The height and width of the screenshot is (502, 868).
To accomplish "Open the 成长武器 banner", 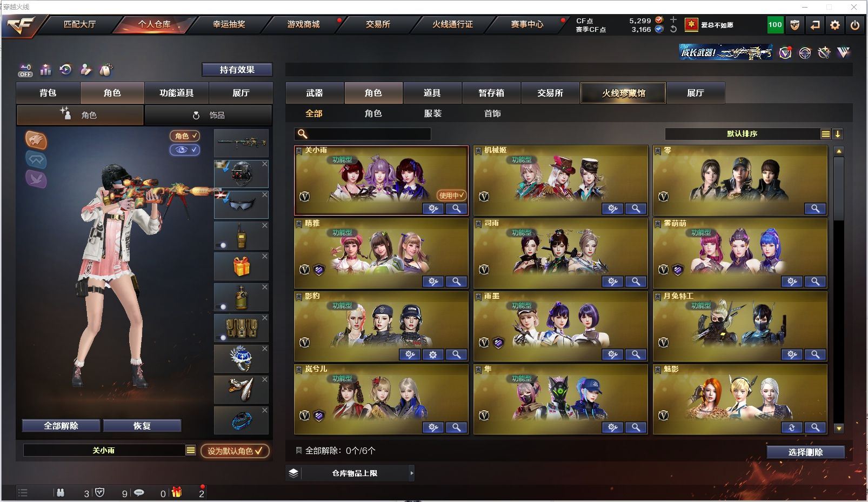I will (x=726, y=52).
